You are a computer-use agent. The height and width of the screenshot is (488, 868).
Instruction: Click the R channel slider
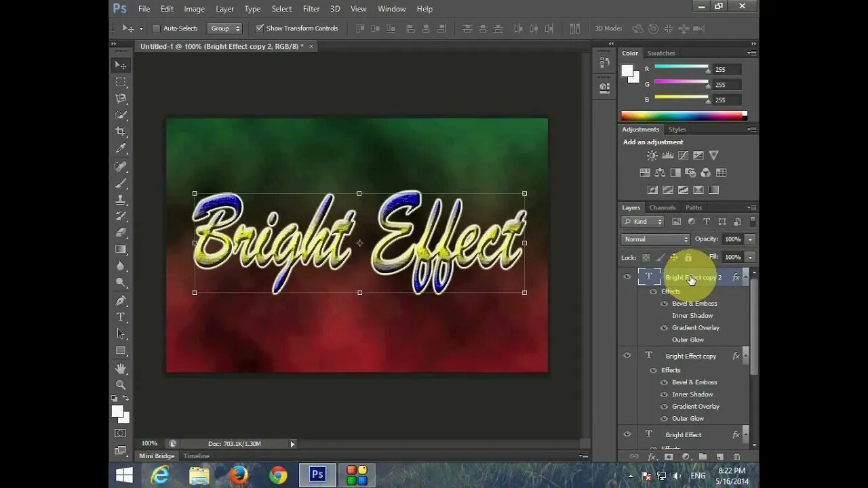coord(682,68)
